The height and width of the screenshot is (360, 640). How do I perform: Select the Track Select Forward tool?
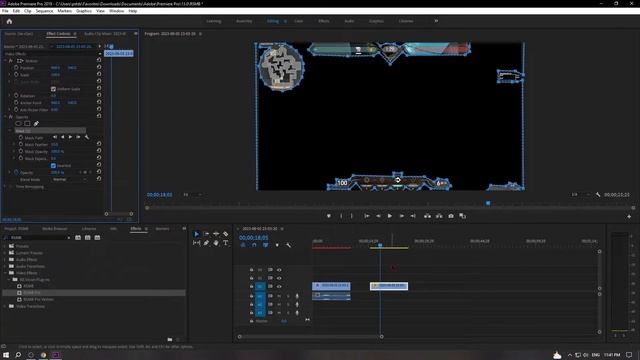(x=206, y=234)
